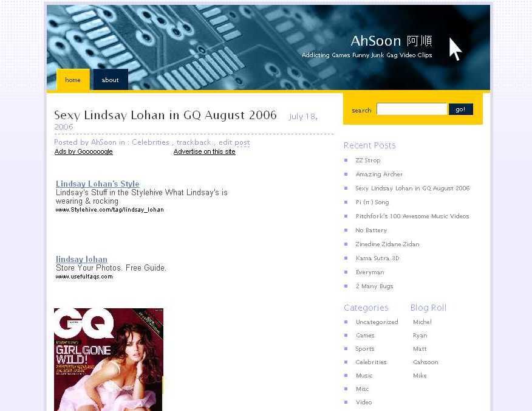Open recent post Pi (π) Song
This screenshot has width=532, height=411.
pos(372,202)
